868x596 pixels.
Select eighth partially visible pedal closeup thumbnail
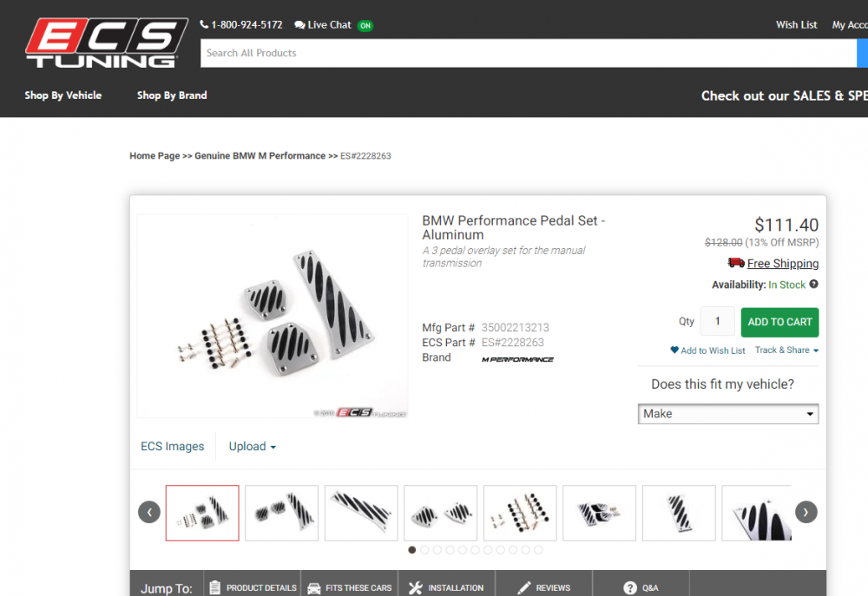[757, 513]
